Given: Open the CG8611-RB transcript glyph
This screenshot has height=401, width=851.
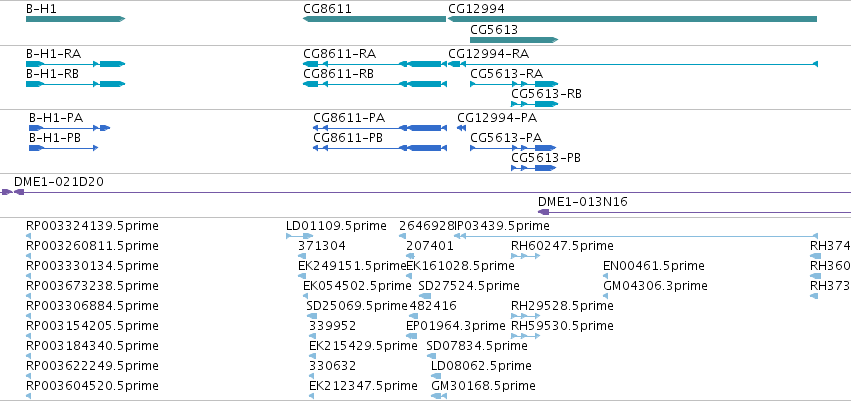Looking at the screenshot, I should tap(374, 84).
